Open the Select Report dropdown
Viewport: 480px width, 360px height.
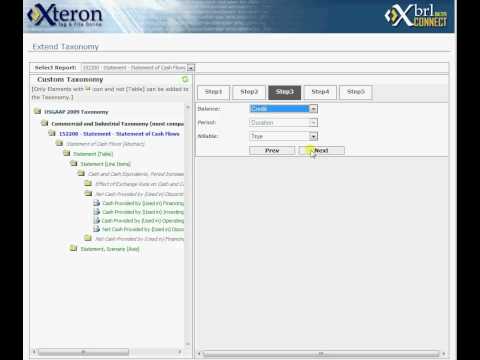point(191,68)
